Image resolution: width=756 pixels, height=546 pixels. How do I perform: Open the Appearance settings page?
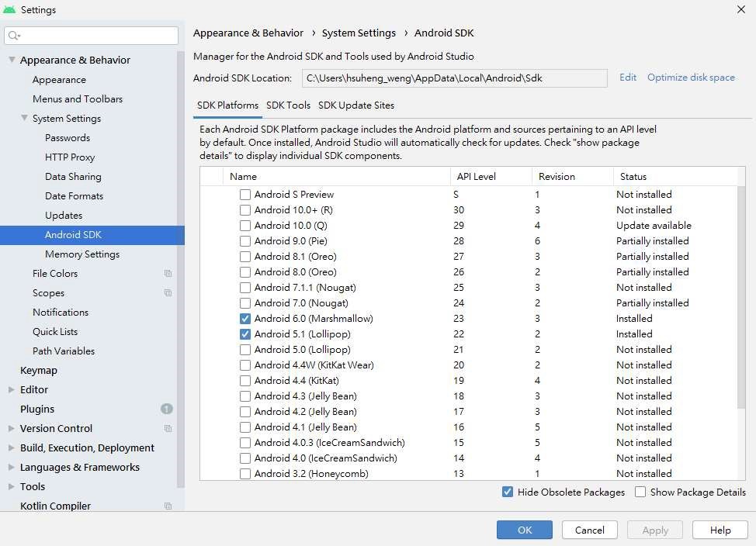pyautogui.click(x=59, y=80)
